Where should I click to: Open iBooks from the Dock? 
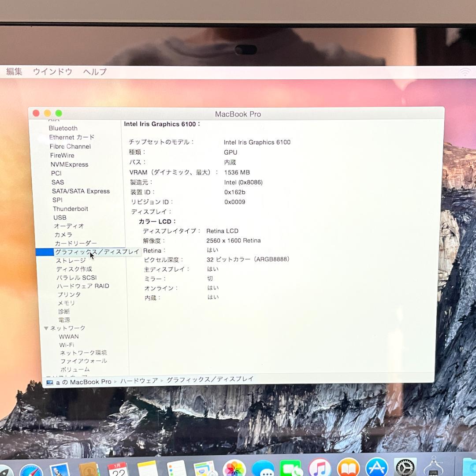click(x=348, y=471)
